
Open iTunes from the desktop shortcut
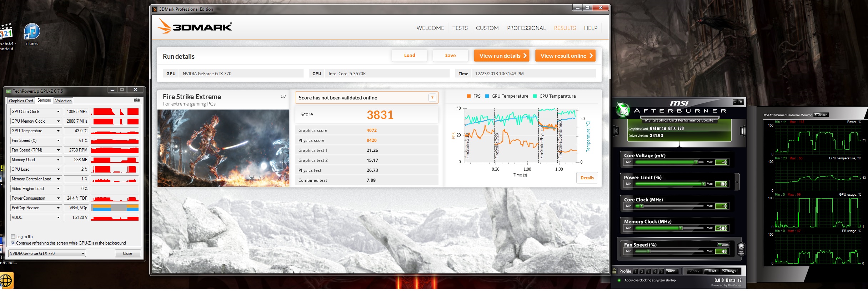32,35
